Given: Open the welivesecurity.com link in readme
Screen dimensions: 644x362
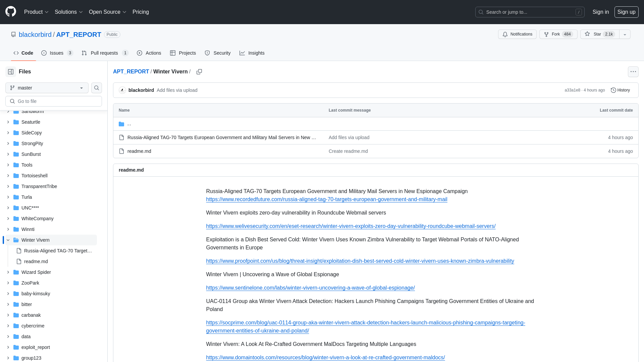Looking at the screenshot, I should [351, 226].
